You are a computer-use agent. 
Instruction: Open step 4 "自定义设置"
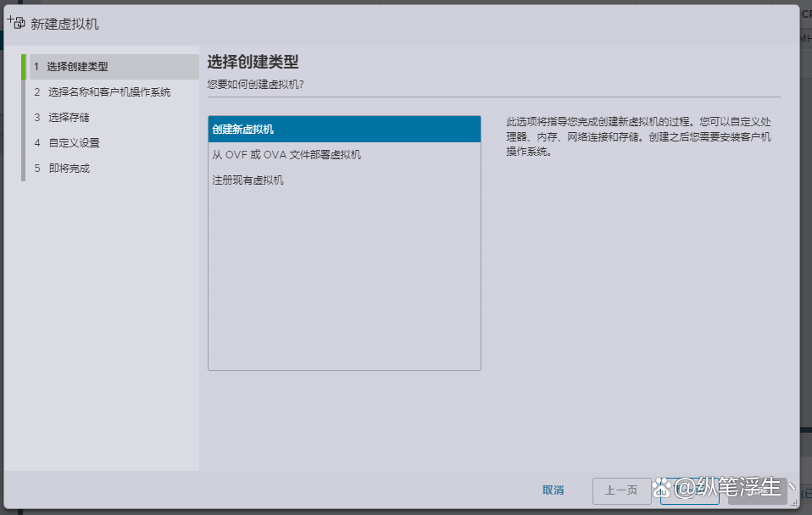click(x=76, y=142)
